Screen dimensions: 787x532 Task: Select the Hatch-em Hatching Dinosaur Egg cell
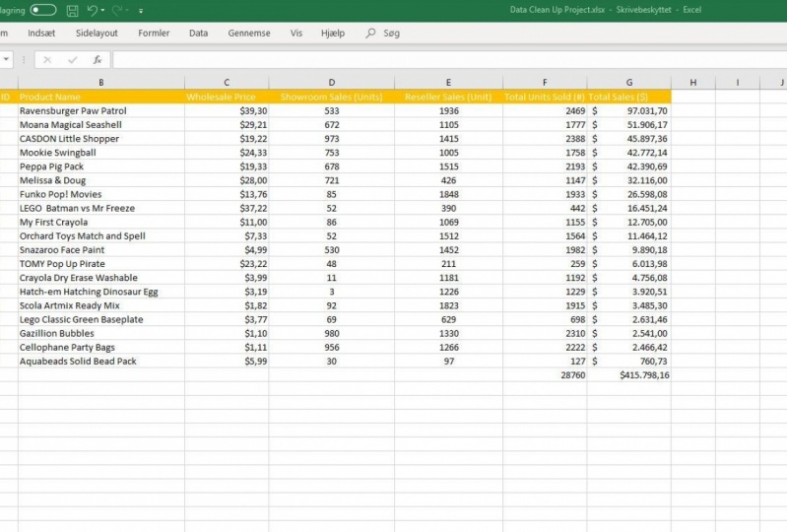[101, 292]
